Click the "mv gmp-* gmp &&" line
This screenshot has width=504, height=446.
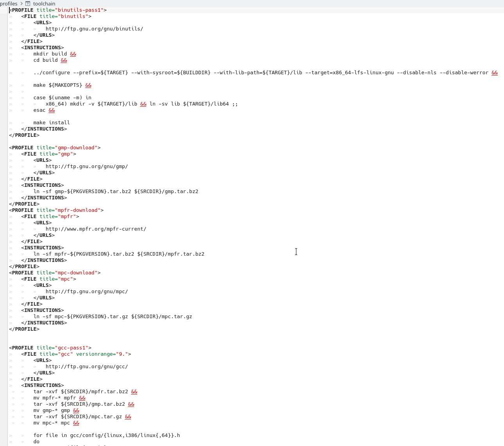[x=56, y=410]
